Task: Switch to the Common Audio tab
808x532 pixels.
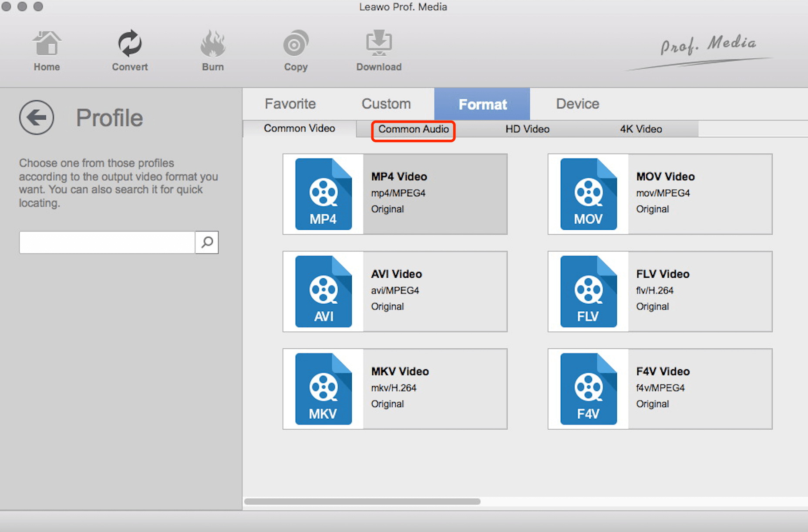Action: (x=414, y=129)
